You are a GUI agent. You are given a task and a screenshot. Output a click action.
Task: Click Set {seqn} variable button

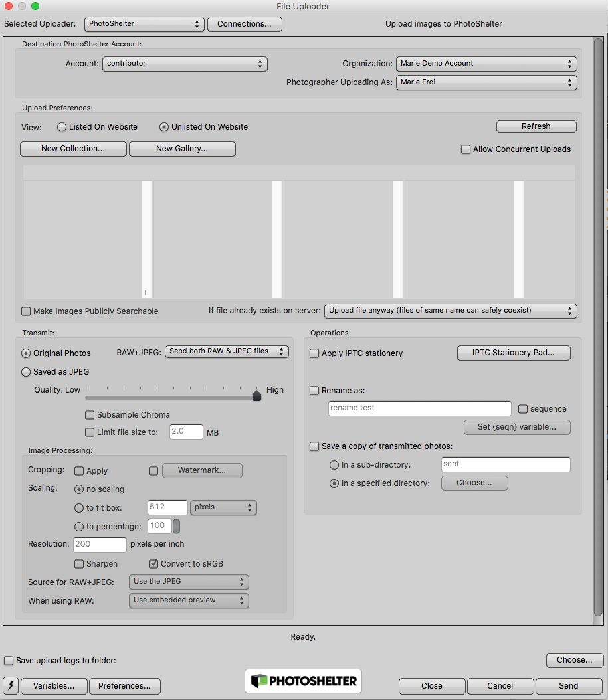(x=518, y=427)
